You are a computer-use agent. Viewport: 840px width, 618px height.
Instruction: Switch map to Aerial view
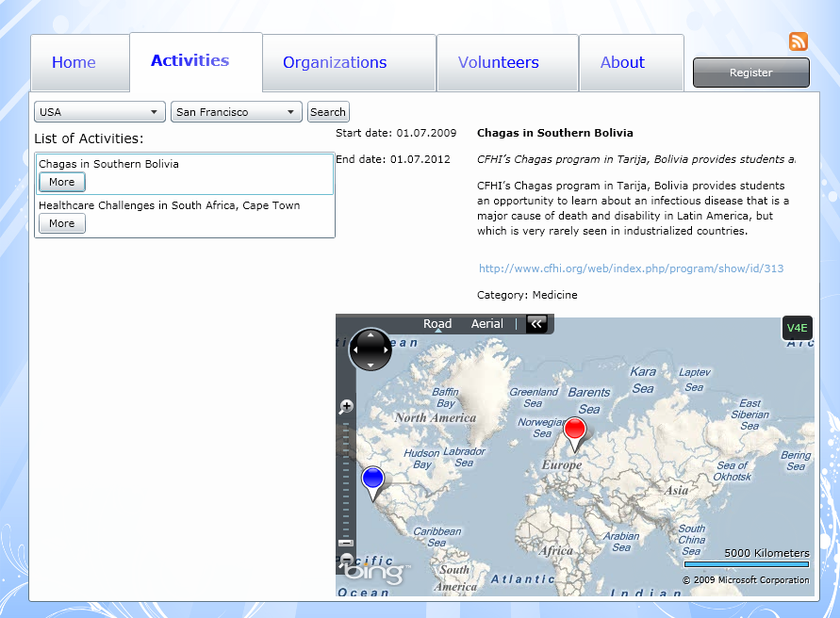click(487, 323)
